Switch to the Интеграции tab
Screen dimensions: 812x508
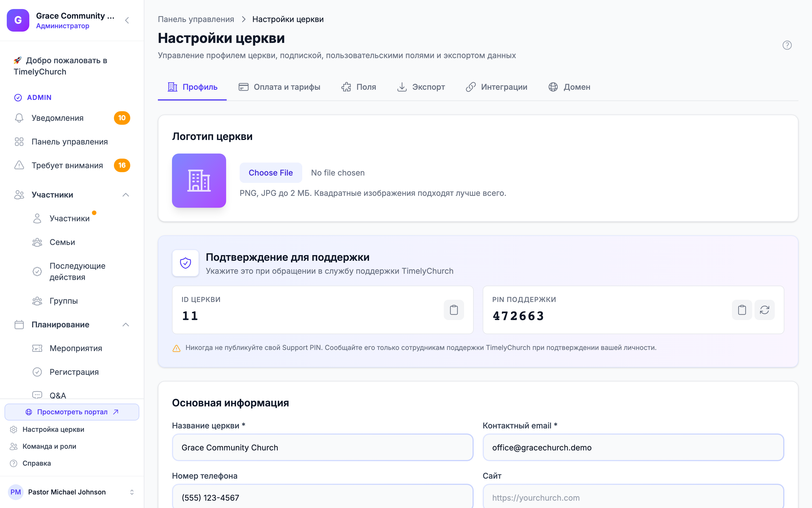(496, 87)
